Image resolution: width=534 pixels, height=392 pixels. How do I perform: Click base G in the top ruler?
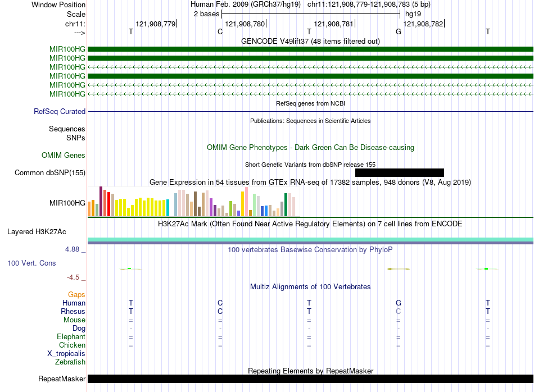point(399,31)
